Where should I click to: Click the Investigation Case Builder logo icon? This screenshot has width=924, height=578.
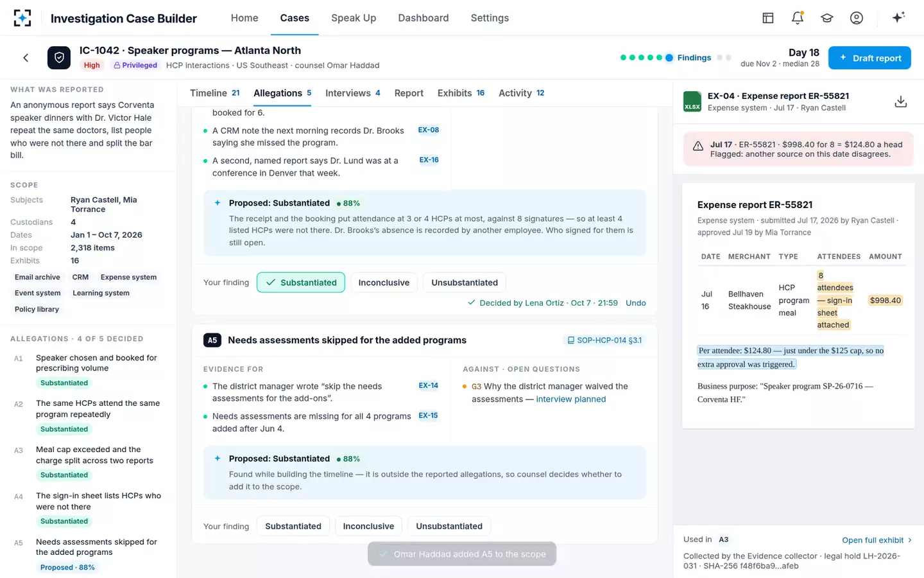point(22,18)
